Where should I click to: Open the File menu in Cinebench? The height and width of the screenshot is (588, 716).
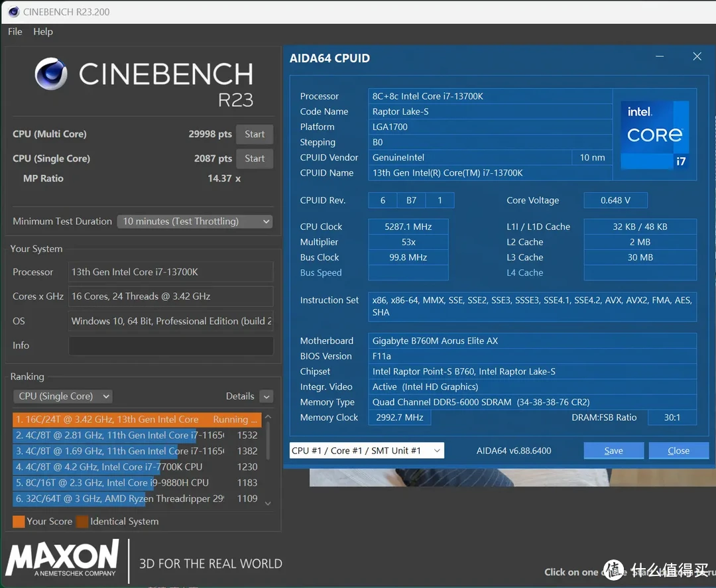tap(15, 32)
